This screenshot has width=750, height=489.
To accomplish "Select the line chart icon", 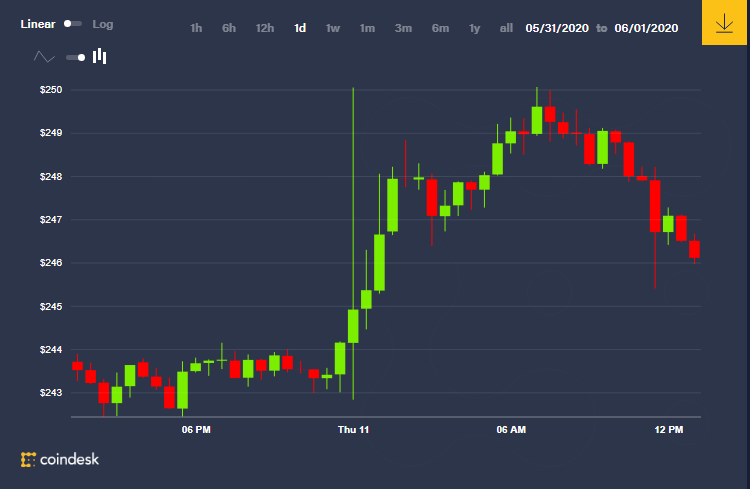I will 44,57.
